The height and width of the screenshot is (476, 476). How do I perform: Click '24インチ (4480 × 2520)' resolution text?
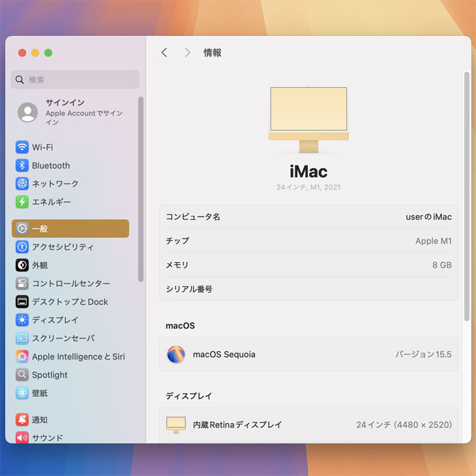(x=404, y=424)
